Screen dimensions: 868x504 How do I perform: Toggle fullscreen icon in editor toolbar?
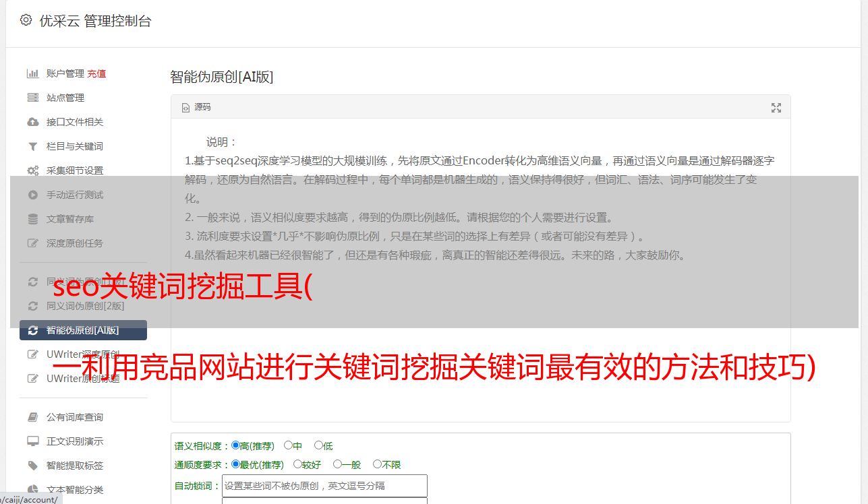pos(776,108)
